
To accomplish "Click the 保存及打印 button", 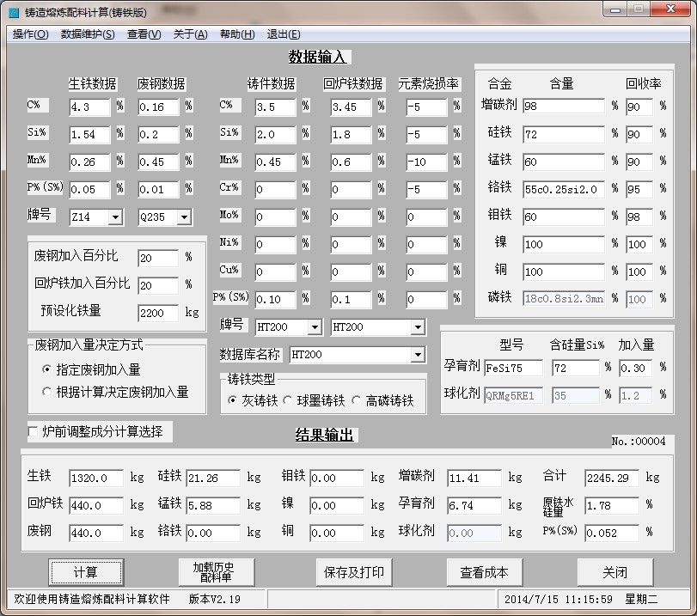I will pos(354,572).
